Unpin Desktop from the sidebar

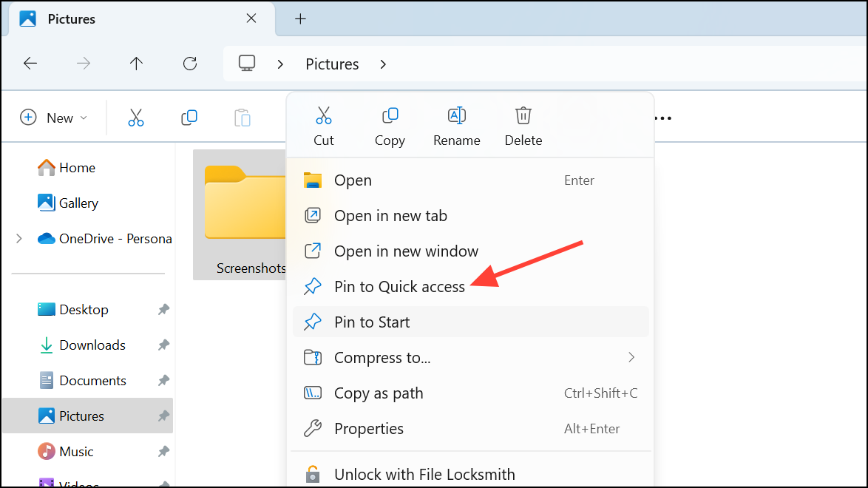(163, 309)
